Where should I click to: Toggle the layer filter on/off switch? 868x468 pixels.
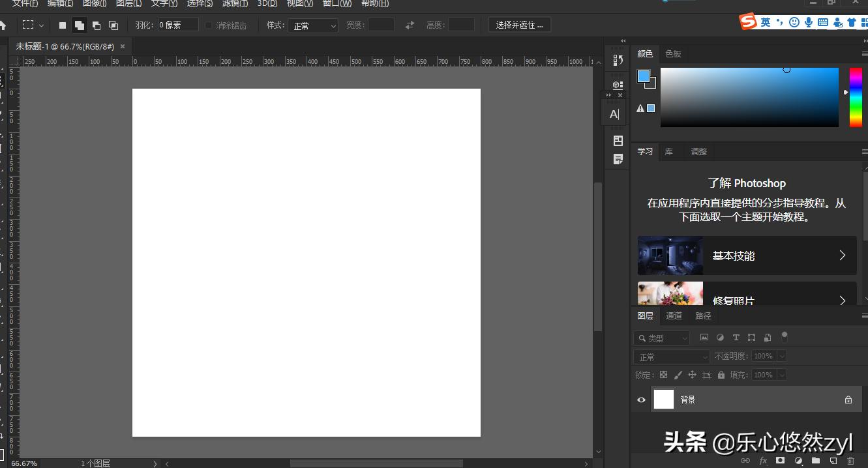[x=785, y=337]
